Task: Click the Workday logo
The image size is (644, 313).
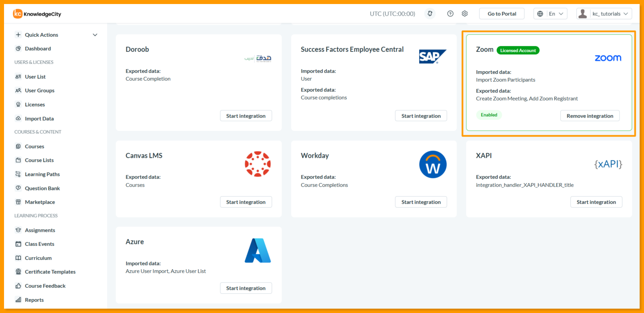Action: point(433,164)
